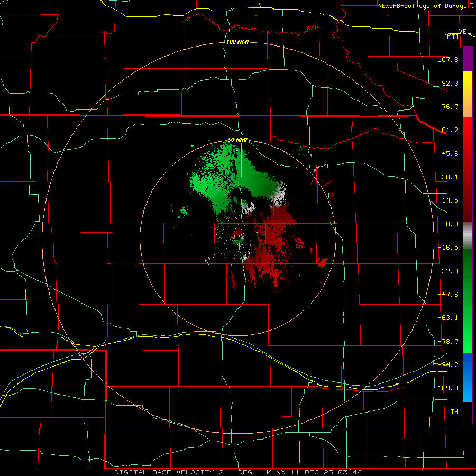Screen dimensions: 476x476
Task: Click the -63.1 legend value
Action: [x=448, y=318]
